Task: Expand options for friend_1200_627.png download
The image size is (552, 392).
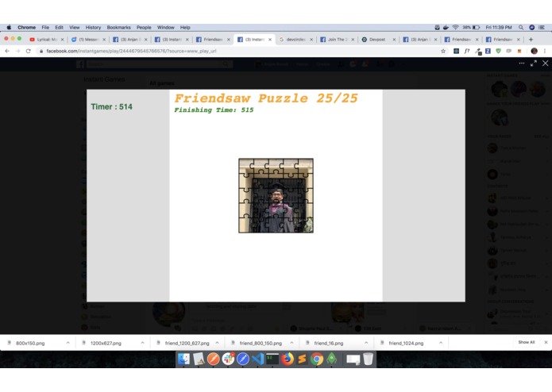Action: tap(217, 343)
